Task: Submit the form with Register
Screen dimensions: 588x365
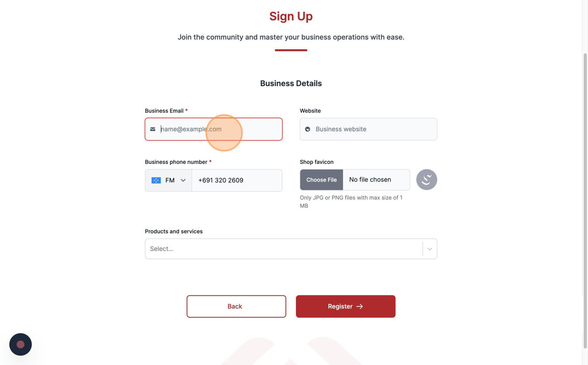Action: (345, 307)
